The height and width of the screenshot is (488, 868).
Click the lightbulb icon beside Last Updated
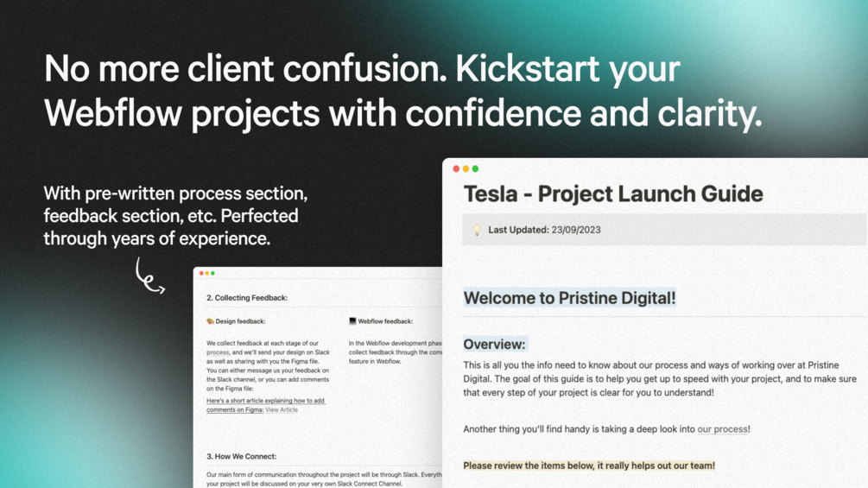coord(477,230)
